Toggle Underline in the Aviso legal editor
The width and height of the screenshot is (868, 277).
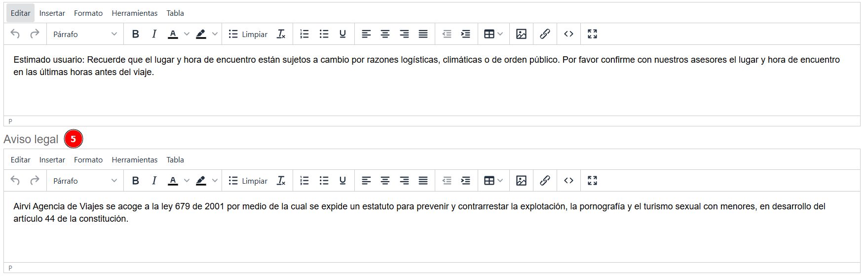pos(342,181)
